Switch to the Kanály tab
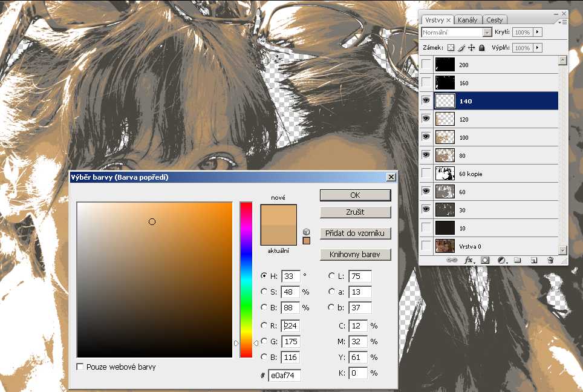Viewport: 583px width, 392px height. click(467, 20)
